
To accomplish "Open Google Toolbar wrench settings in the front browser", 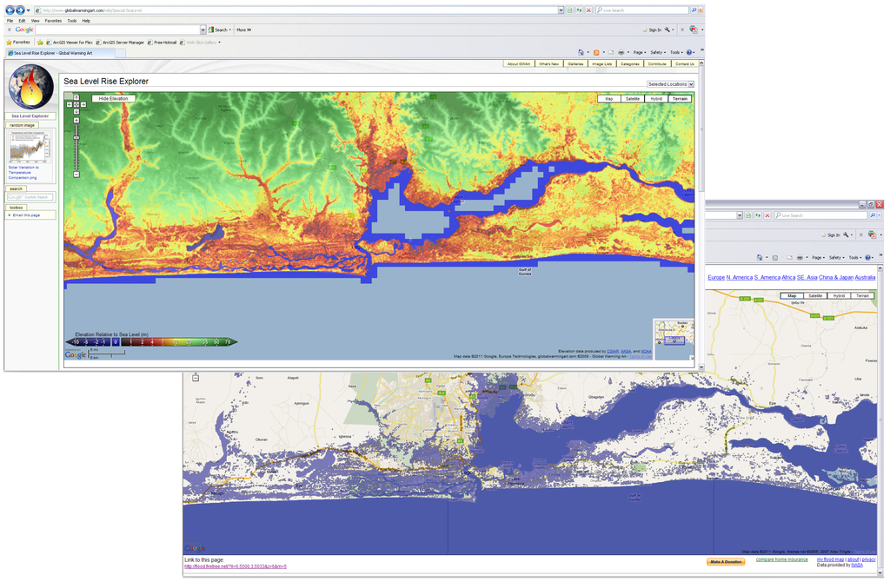I will pyautogui.click(x=667, y=30).
